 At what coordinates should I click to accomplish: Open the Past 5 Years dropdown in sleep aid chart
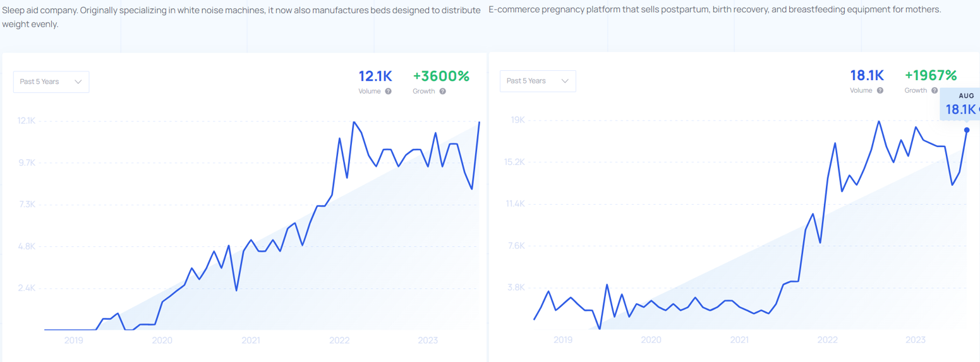point(51,82)
